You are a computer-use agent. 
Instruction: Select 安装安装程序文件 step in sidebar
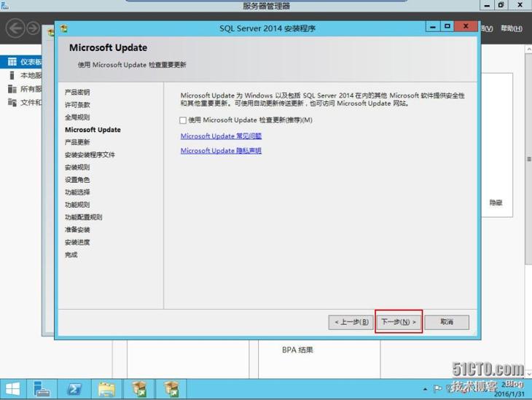point(90,154)
